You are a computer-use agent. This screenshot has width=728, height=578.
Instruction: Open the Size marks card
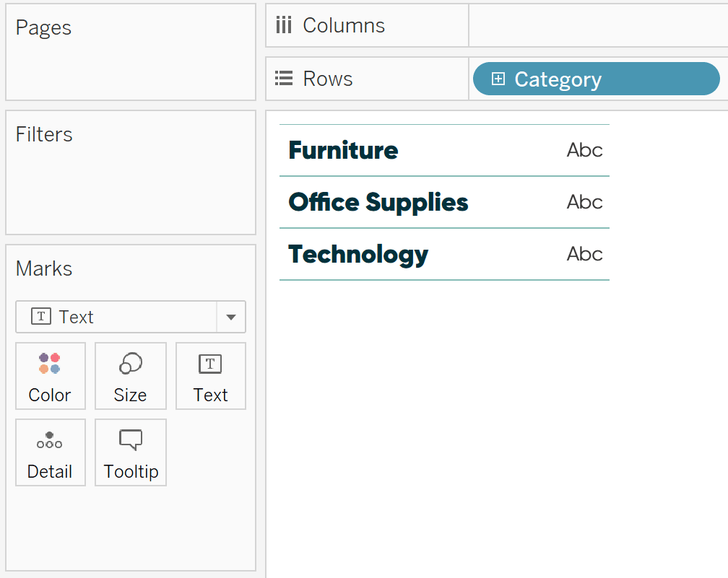pos(131,376)
